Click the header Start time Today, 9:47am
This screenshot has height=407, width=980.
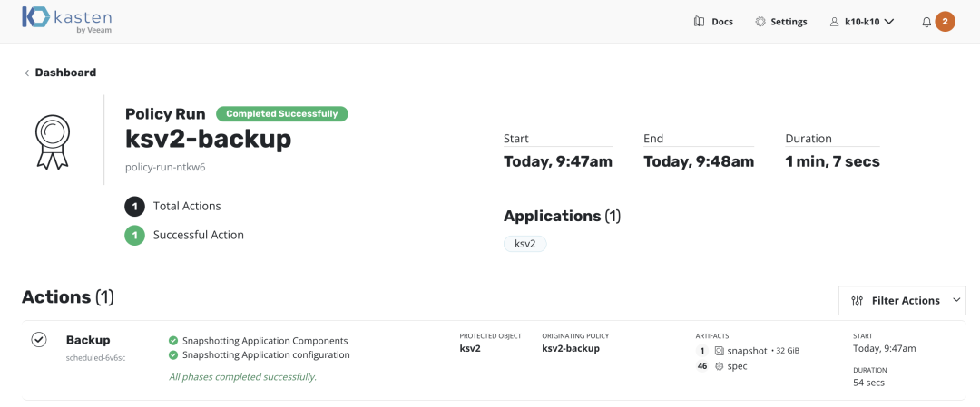pos(558,161)
